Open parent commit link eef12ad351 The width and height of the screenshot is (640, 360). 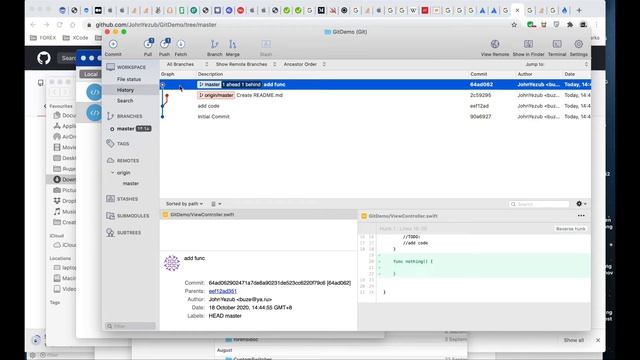[223, 291]
